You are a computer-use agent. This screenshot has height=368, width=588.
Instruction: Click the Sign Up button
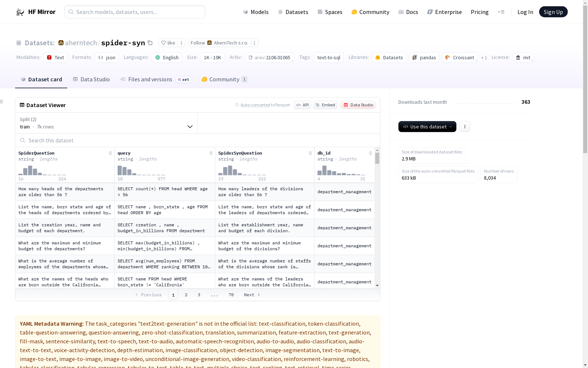pos(553,12)
